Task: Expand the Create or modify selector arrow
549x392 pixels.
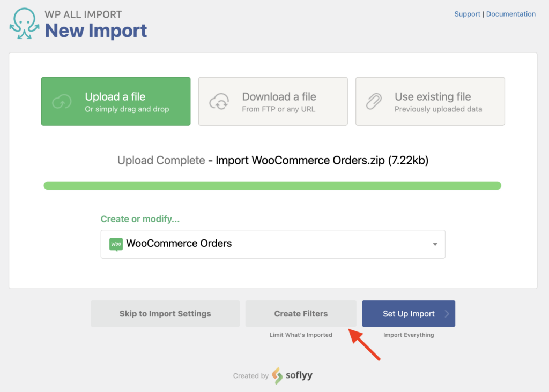Action: tap(434, 244)
